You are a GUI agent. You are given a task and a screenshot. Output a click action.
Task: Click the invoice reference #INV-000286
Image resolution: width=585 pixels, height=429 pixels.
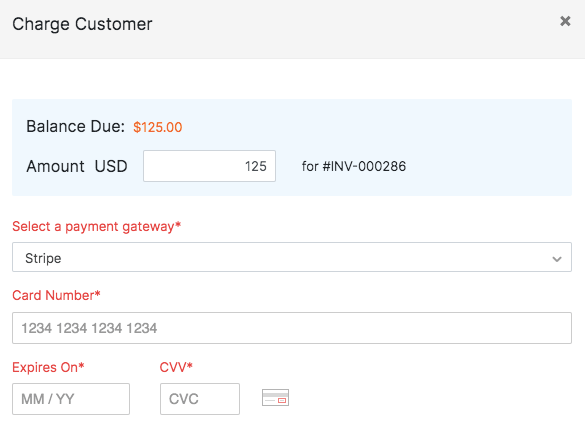click(x=364, y=166)
